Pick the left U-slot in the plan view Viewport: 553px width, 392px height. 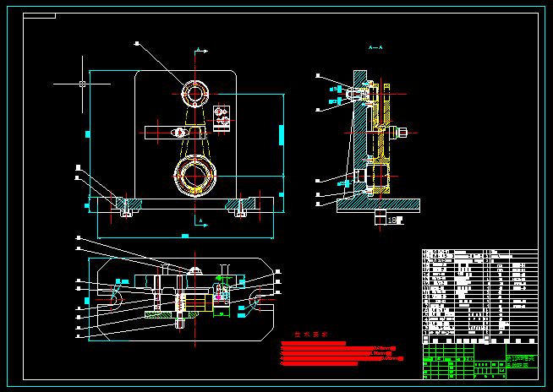point(110,299)
